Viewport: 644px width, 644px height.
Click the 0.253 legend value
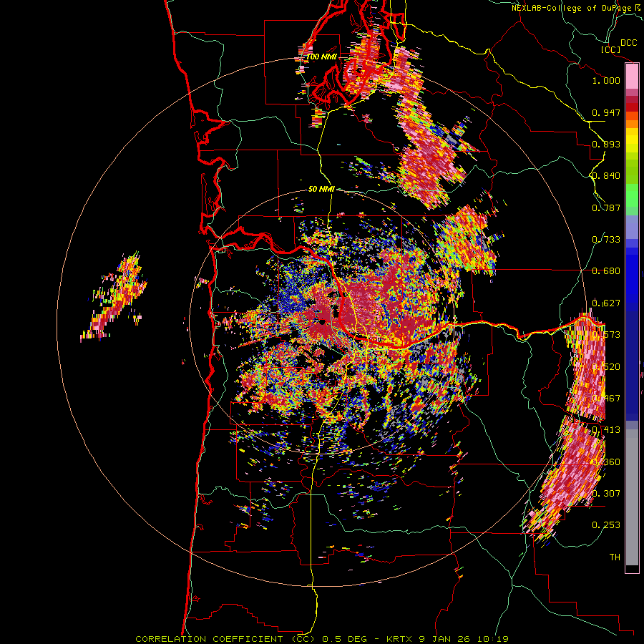click(606, 525)
